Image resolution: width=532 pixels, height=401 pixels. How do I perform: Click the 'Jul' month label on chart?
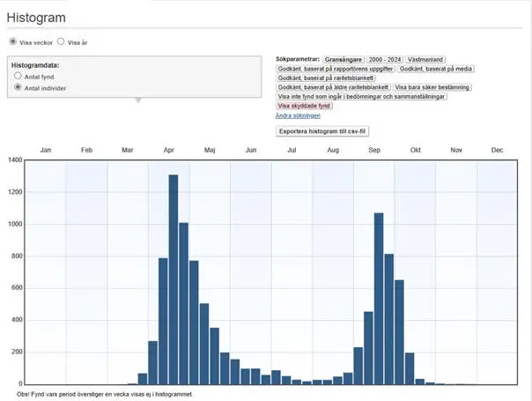292,151
